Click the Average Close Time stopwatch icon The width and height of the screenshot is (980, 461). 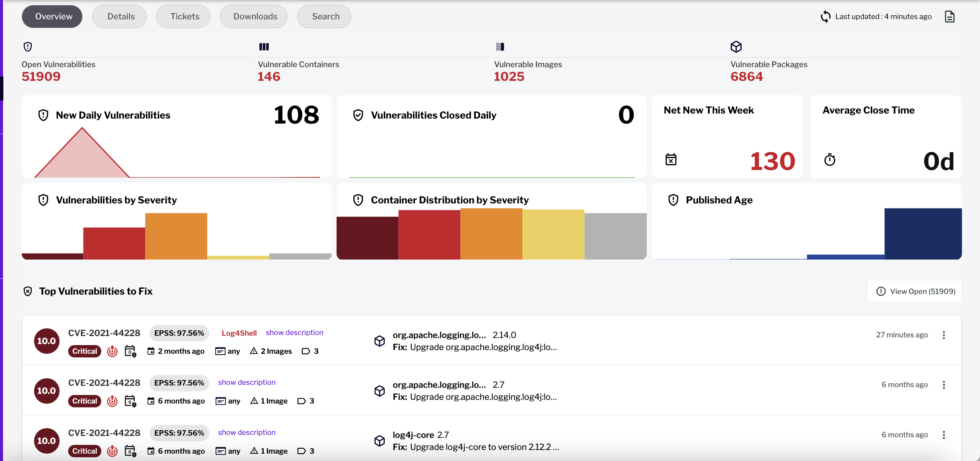[829, 159]
